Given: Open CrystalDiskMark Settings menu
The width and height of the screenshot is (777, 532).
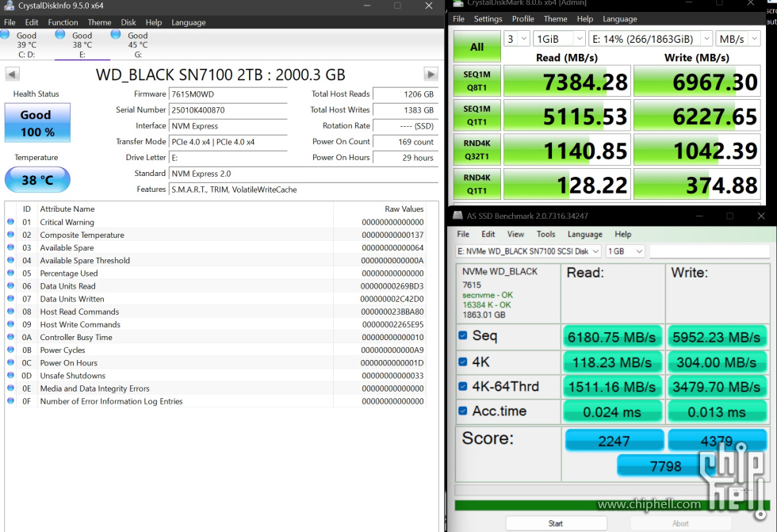Looking at the screenshot, I should tap(488, 19).
